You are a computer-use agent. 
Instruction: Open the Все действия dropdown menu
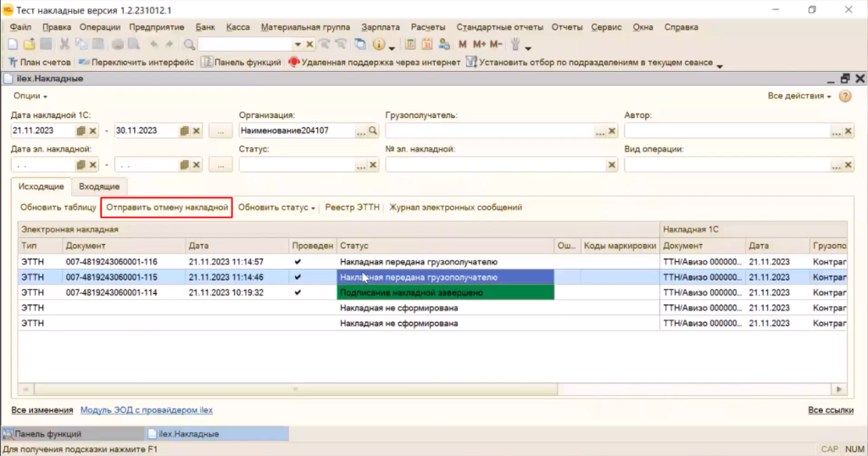799,97
